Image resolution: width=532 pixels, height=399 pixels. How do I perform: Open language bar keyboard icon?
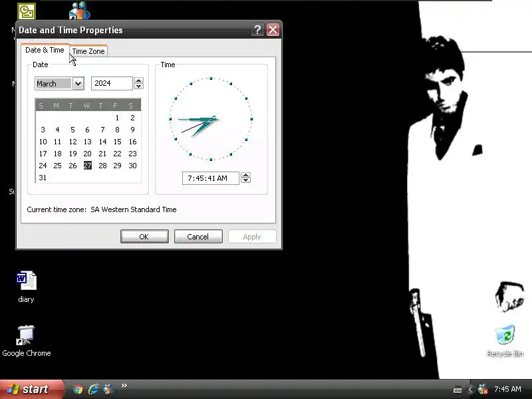[458, 390]
